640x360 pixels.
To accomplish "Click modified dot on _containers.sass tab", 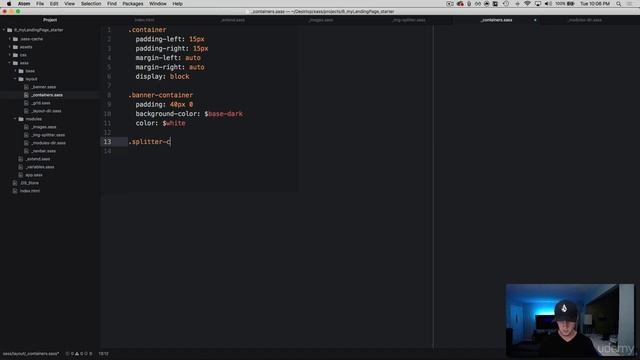I will coord(535,20).
